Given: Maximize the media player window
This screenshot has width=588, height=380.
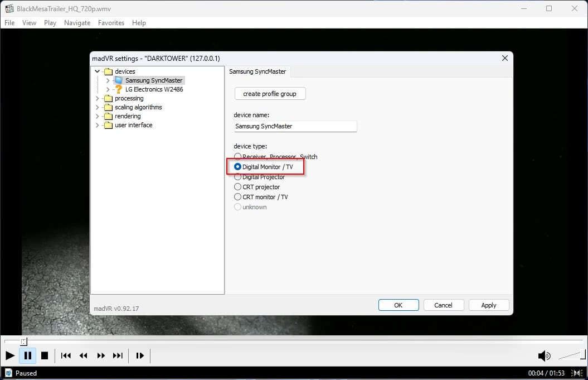Looking at the screenshot, I should click(549, 8).
